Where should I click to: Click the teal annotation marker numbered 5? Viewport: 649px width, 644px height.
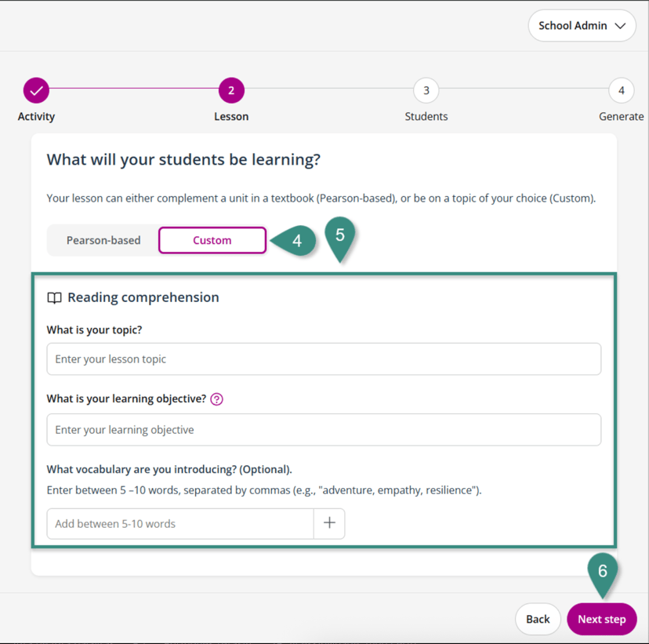tap(340, 235)
